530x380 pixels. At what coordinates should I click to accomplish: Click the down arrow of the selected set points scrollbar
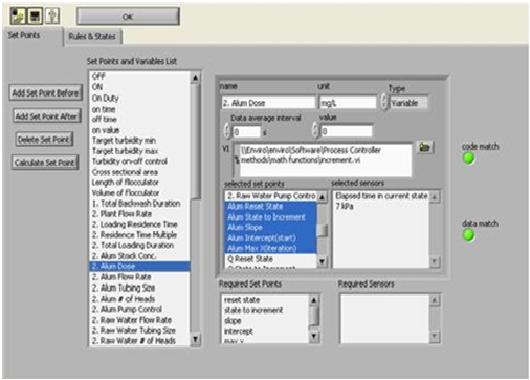pyautogui.click(x=322, y=261)
